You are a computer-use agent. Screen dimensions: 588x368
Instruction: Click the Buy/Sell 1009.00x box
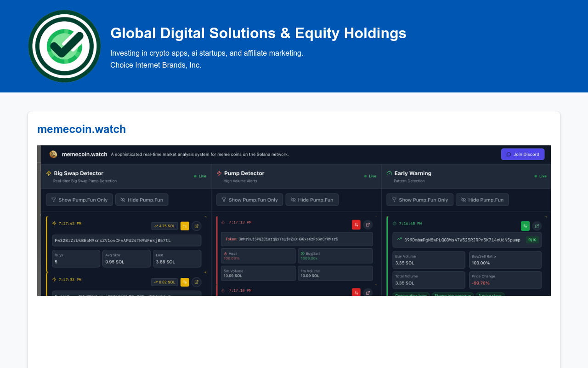click(335, 256)
